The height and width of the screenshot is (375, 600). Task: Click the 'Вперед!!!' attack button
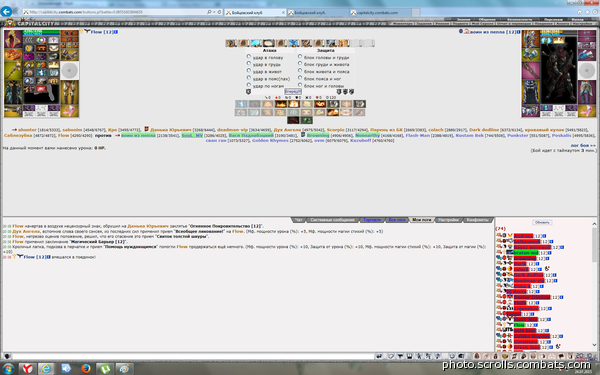293,91
